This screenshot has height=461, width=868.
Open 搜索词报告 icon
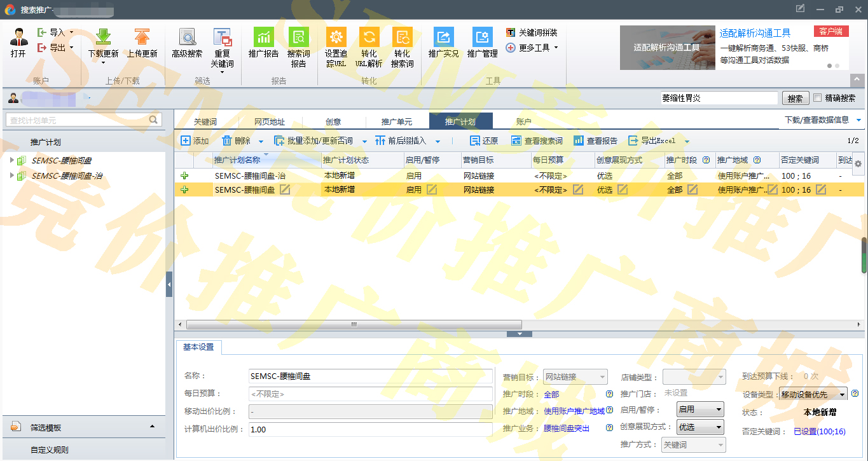coord(298,37)
